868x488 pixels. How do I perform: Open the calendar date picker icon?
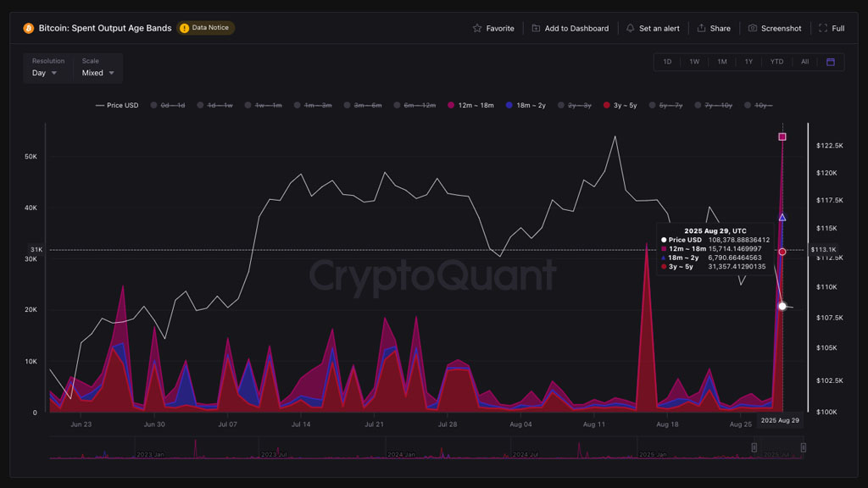click(x=831, y=62)
